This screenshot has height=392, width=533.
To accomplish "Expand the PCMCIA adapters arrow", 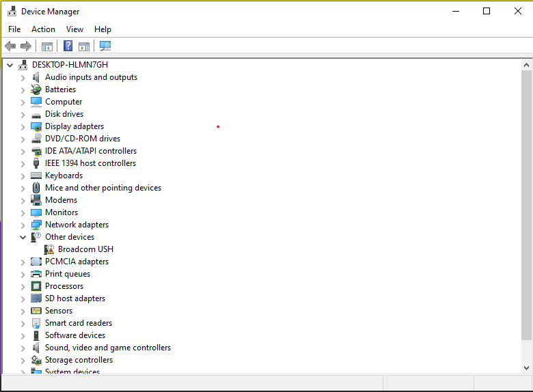I will coord(23,262).
